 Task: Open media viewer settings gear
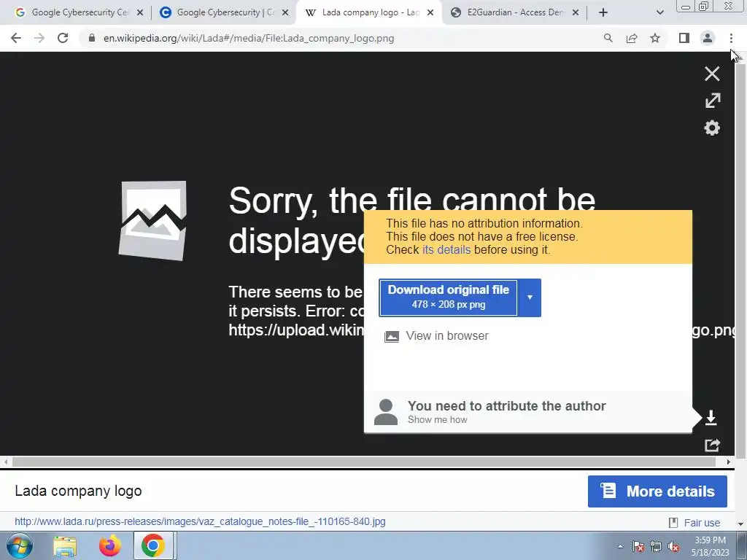[x=712, y=128]
